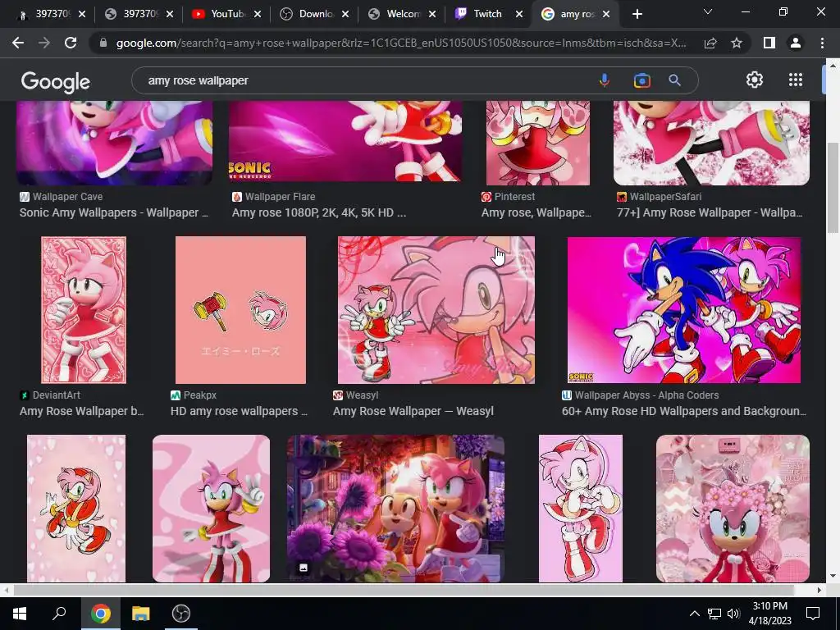Switch to Chrome in the taskbar
840x630 pixels.
point(100,614)
